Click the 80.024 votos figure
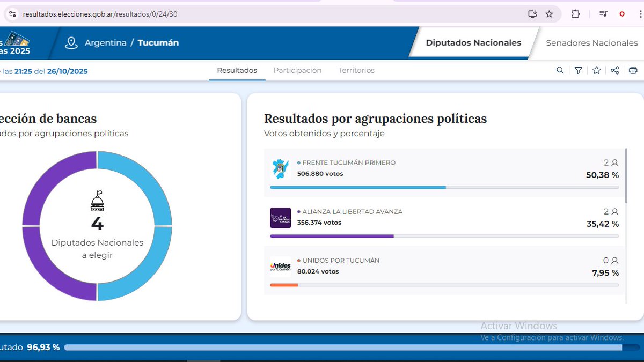 tap(318, 271)
